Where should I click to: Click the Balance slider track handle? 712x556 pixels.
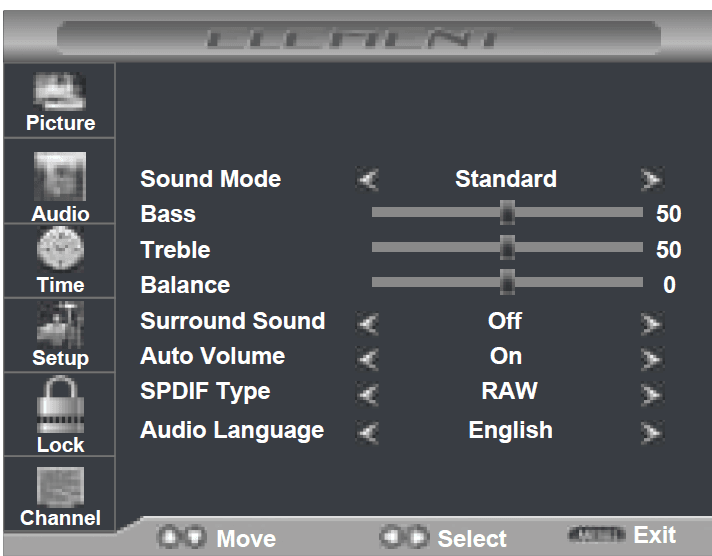(x=507, y=283)
